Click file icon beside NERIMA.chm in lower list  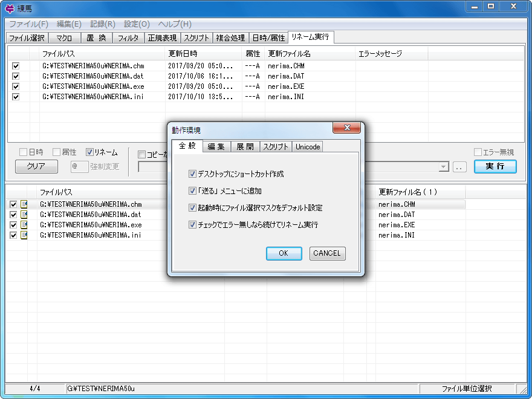coord(24,204)
